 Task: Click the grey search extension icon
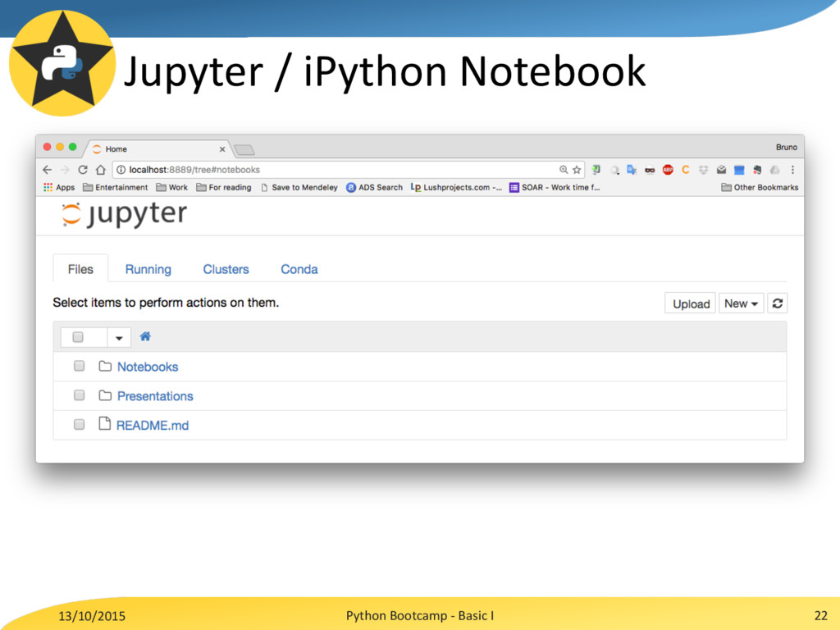(x=614, y=170)
